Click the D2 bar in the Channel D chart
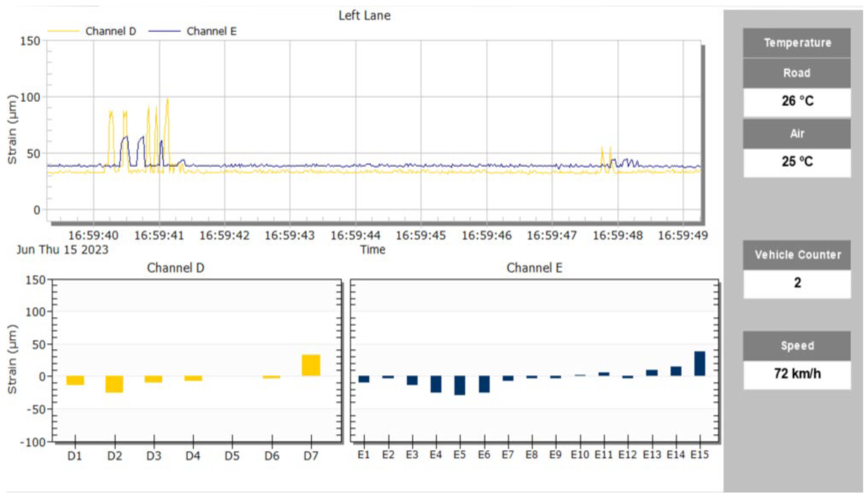Screen dimensions: 868x497 pos(114,384)
